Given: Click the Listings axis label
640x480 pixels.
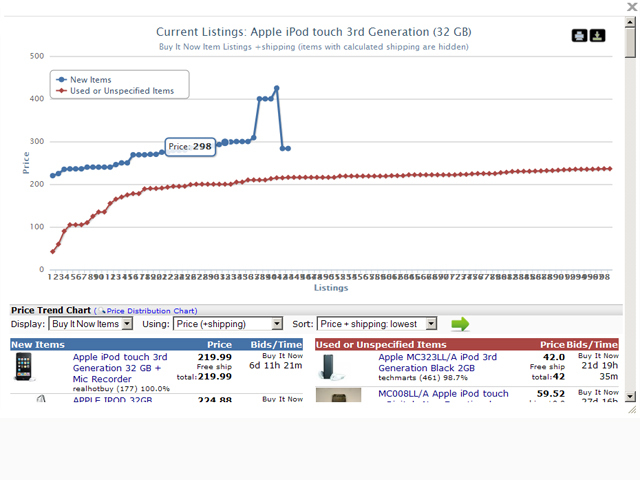Looking at the screenshot, I should [x=331, y=288].
